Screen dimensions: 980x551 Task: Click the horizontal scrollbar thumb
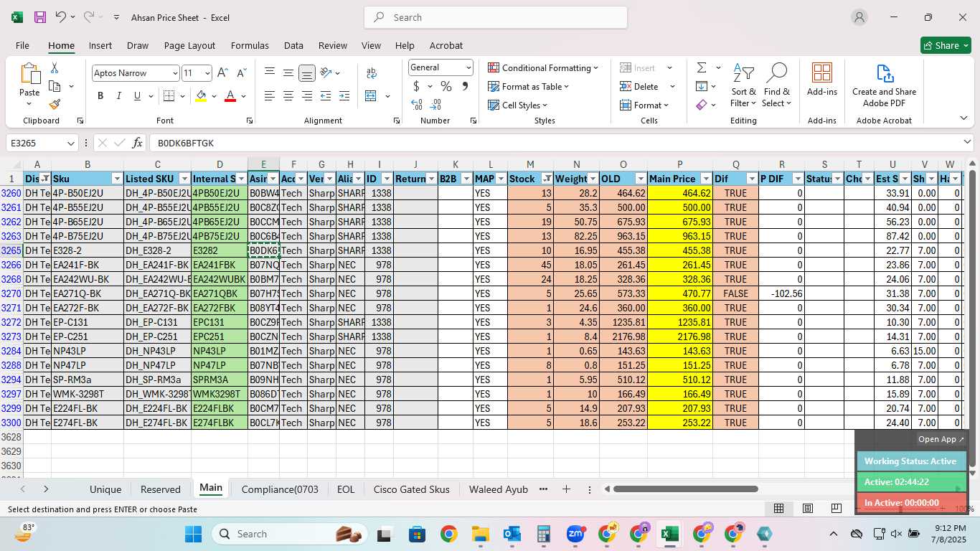coord(685,489)
